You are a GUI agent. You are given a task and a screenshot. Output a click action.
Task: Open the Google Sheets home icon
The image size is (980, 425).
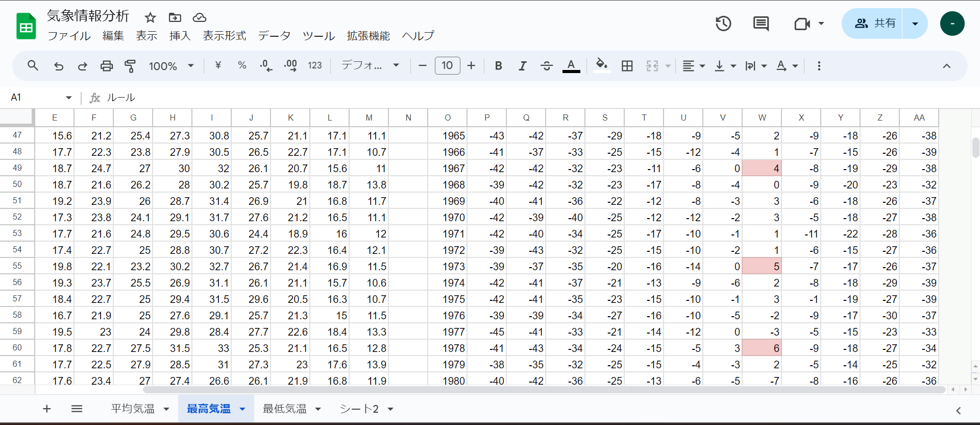pyautogui.click(x=26, y=27)
